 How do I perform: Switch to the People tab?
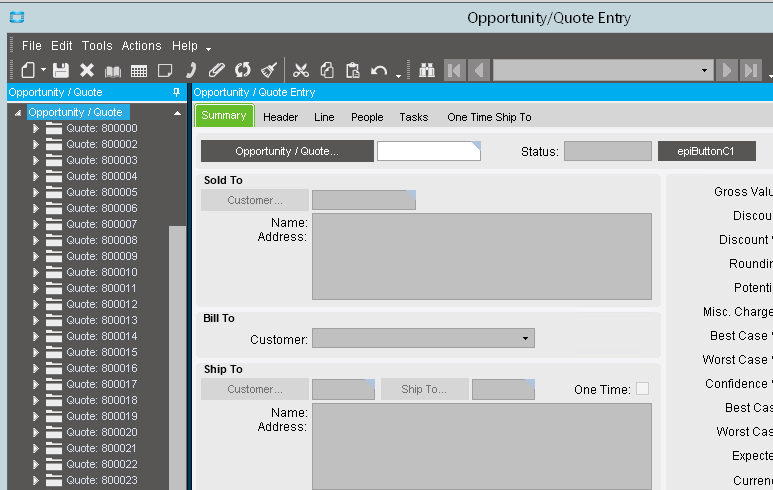pyautogui.click(x=367, y=117)
